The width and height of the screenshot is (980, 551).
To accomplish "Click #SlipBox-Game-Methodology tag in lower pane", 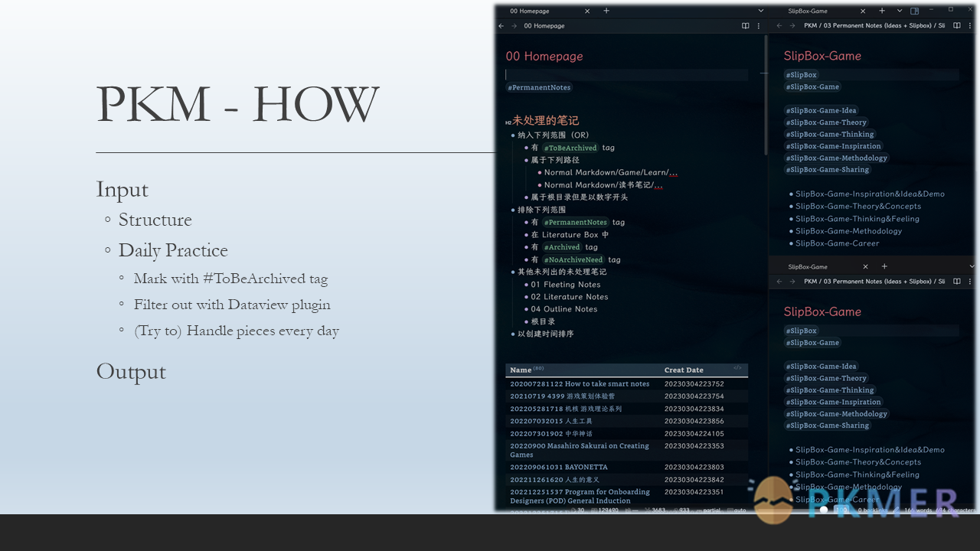I will [x=837, y=414].
